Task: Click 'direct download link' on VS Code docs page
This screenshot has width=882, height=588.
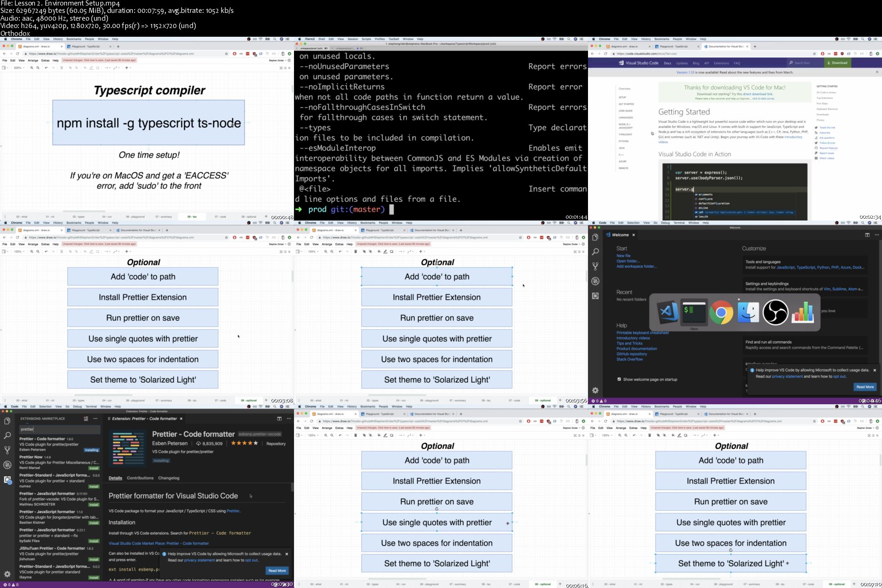Action: point(758,94)
